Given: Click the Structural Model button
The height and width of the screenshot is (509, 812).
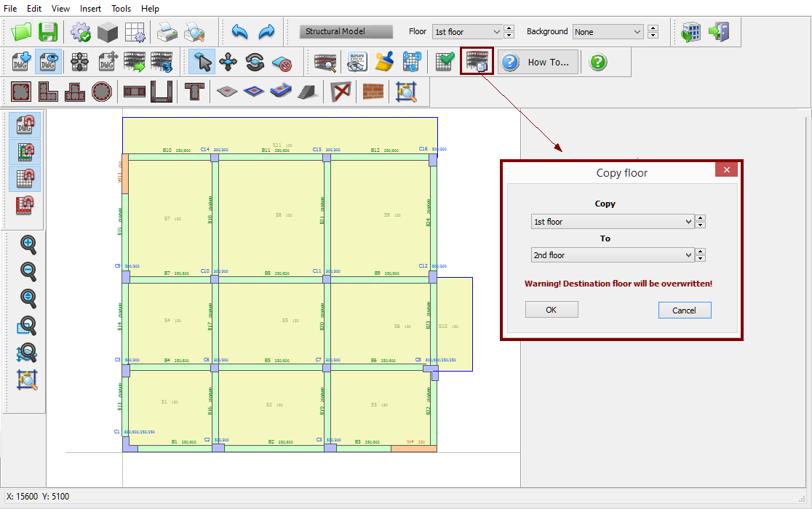Looking at the screenshot, I should point(346,31).
